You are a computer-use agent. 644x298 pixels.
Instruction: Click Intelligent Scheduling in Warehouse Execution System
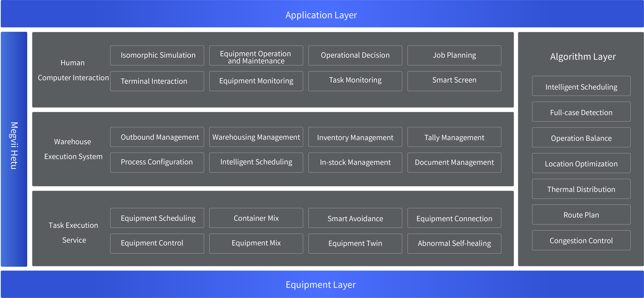coord(256,163)
